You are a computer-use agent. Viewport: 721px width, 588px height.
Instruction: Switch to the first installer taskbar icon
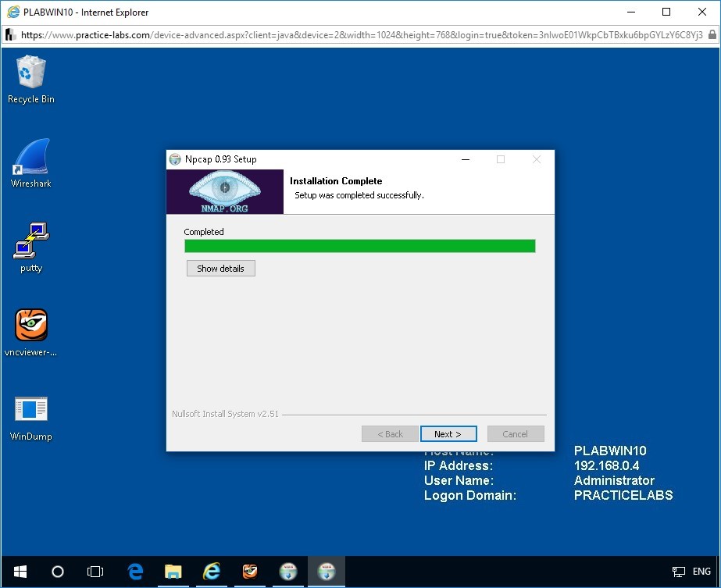pyautogui.click(x=287, y=572)
